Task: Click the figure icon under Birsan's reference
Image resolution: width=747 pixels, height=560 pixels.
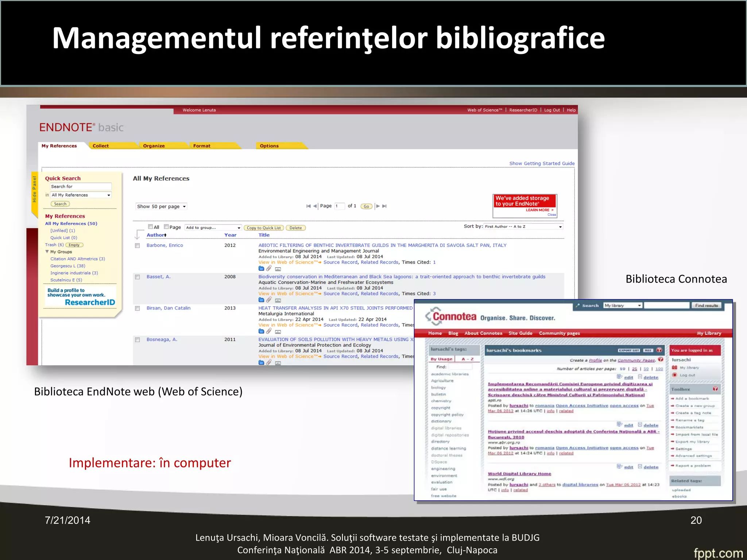Action: [278, 332]
